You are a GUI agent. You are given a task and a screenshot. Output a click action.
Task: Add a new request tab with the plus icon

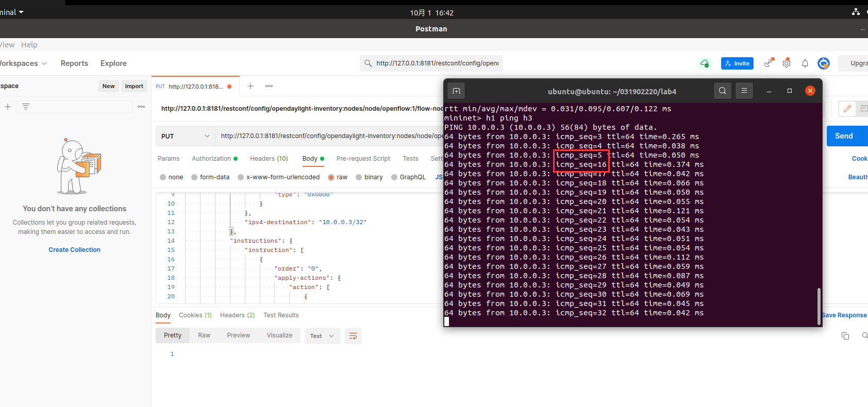click(251, 86)
